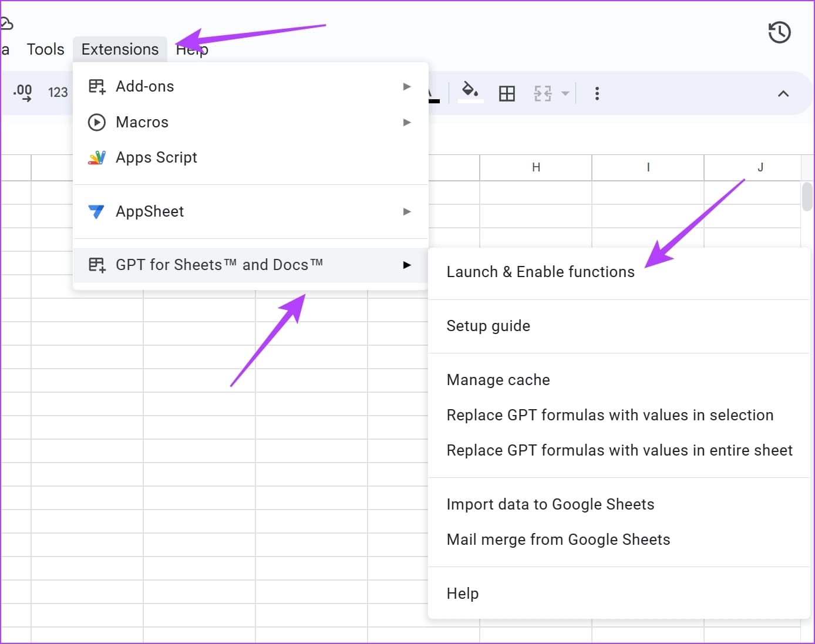Image resolution: width=815 pixels, height=644 pixels.
Task: Choose Replace GPT formulas in selection
Action: tap(619, 415)
